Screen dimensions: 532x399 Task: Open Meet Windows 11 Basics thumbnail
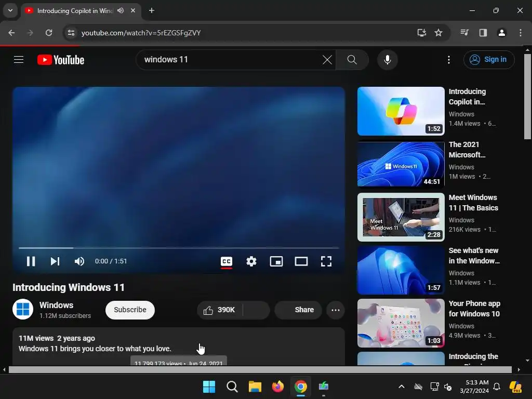[401, 217]
